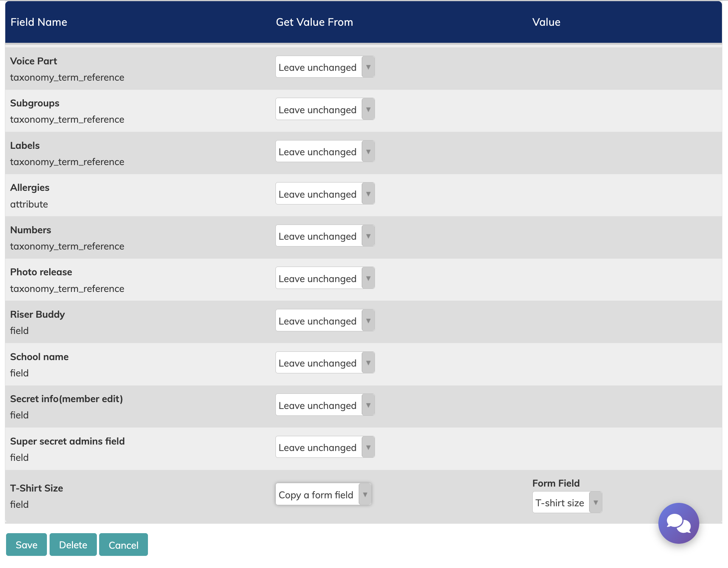This screenshot has height=568, width=728.
Task: Open Riser Buddy value source dropdown
Action: (x=325, y=321)
